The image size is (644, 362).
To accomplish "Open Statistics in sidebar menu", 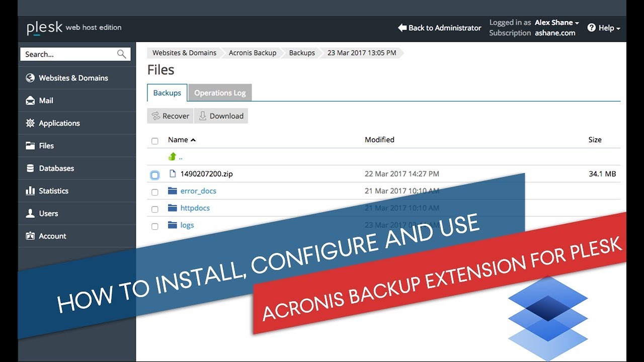I will click(x=77, y=191).
